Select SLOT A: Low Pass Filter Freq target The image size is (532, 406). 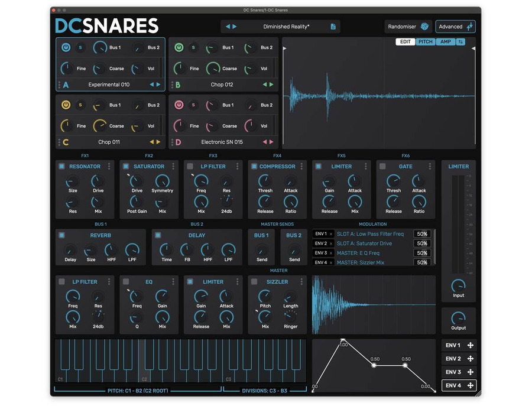[370, 233]
